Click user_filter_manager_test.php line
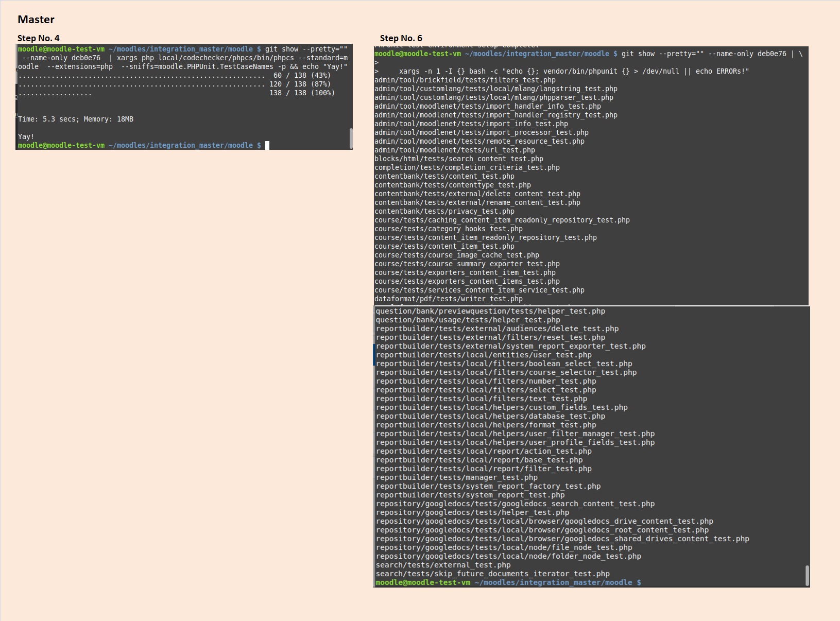Screen dimensions: 840x621 pyautogui.click(x=516, y=434)
